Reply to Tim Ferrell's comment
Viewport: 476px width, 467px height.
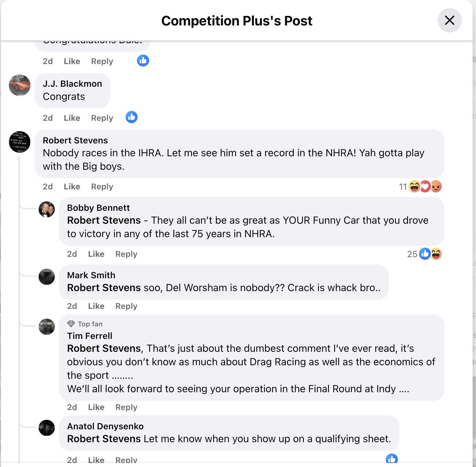click(x=126, y=407)
